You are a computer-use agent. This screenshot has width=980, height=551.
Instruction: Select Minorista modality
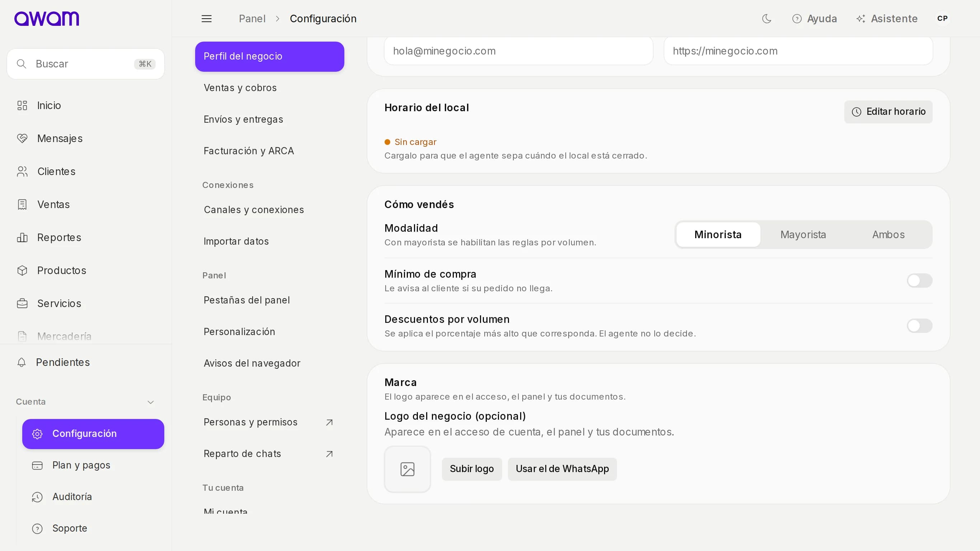coord(718,235)
